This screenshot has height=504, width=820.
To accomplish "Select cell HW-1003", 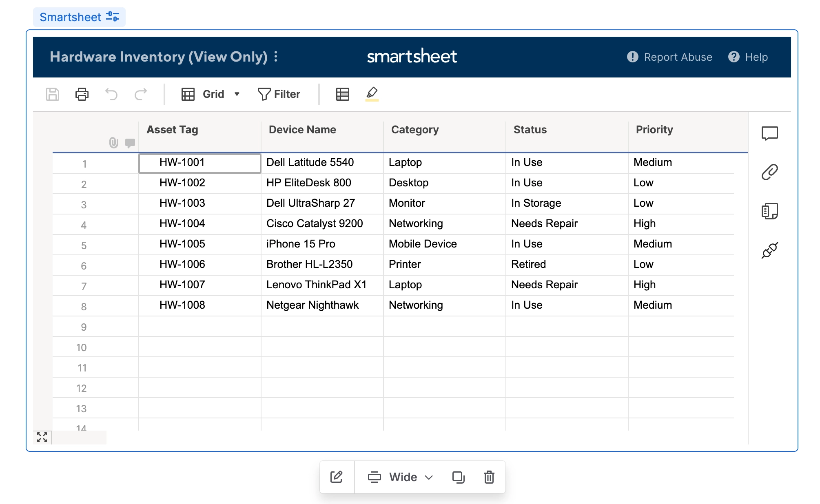I will point(200,204).
